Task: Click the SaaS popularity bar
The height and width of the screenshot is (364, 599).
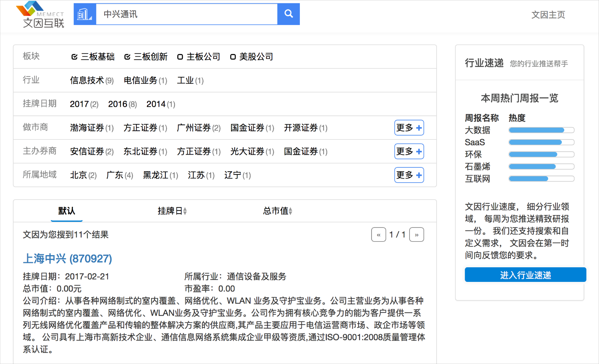Action: (541, 142)
